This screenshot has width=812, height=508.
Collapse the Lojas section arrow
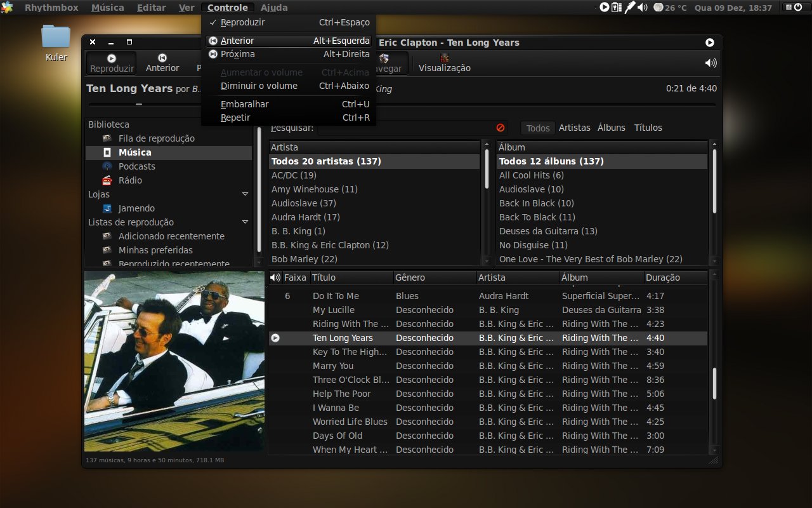tap(245, 194)
